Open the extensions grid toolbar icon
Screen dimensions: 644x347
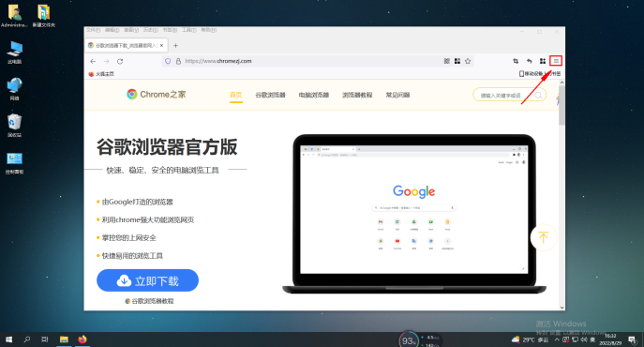543,61
